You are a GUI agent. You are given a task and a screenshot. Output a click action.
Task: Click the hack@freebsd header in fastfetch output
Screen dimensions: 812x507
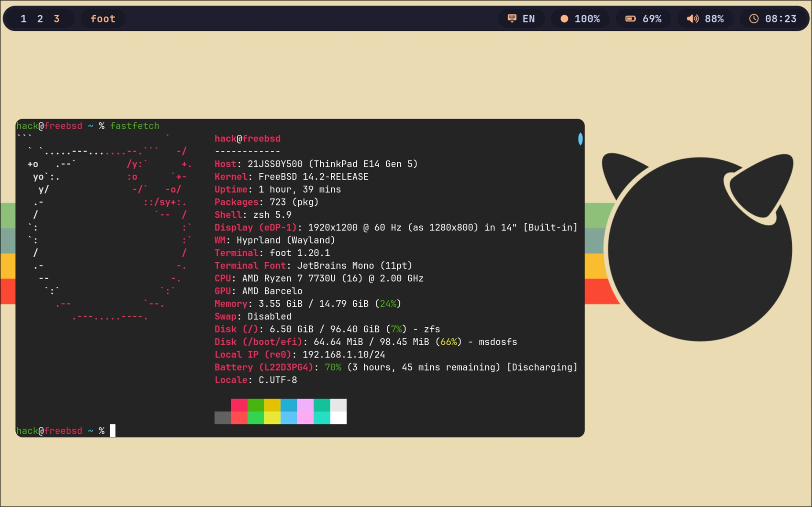click(247, 139)
